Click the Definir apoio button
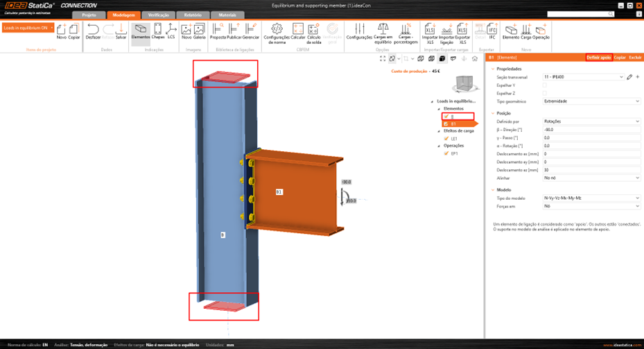 tap(598, 58)
